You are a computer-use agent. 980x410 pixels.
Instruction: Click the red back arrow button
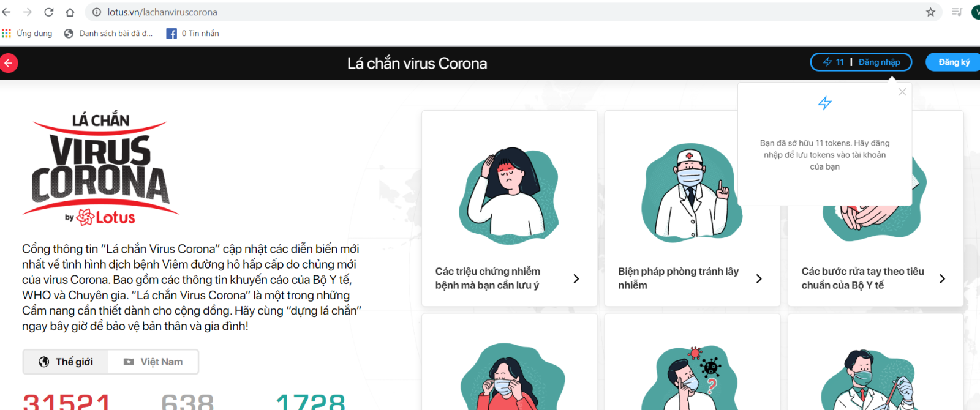click(x=8, y=63)
